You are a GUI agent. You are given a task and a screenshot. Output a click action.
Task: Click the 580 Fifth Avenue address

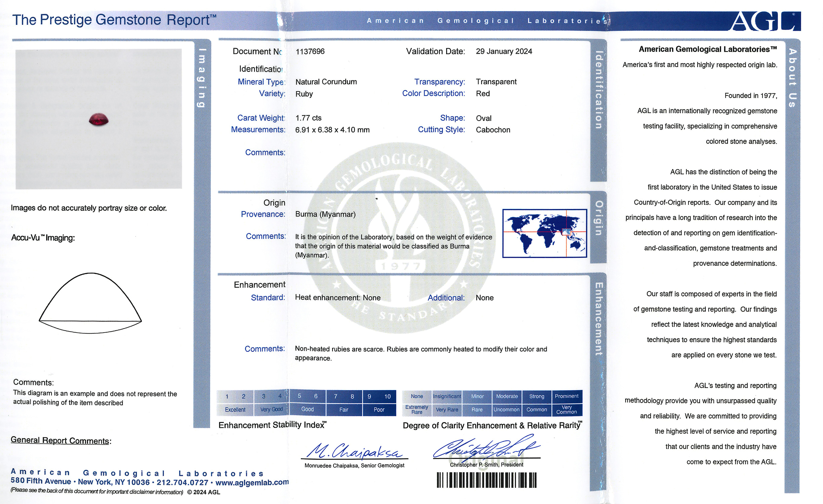(x=41, y=481)
